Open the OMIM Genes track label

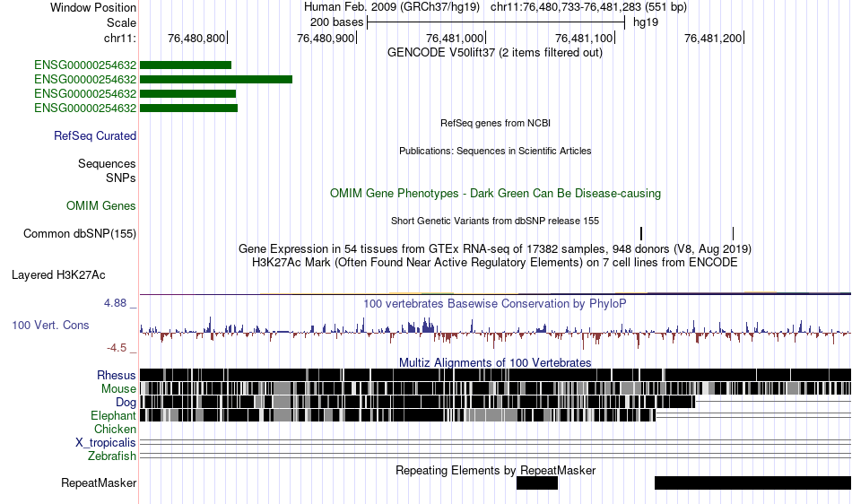101,206
